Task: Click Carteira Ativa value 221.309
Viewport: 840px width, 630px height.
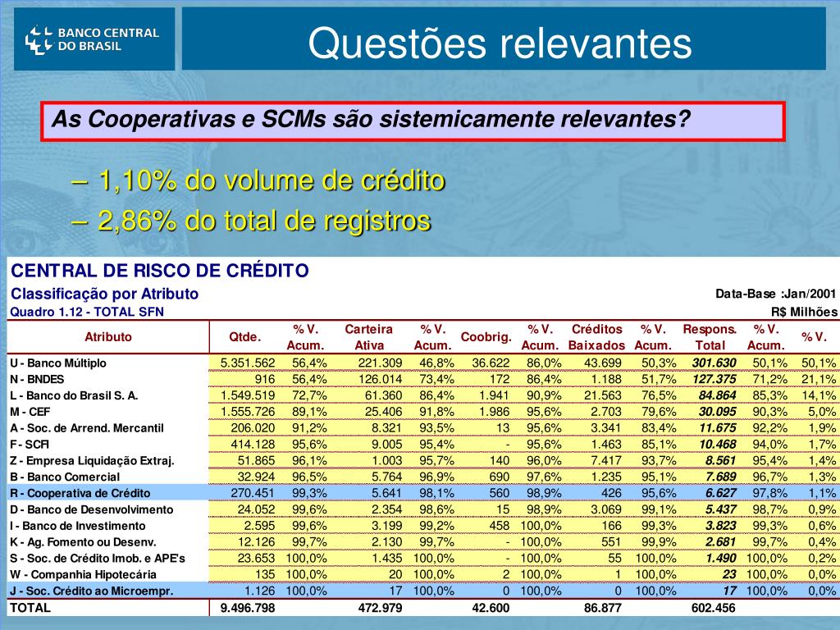Action: tap(380, 363)
